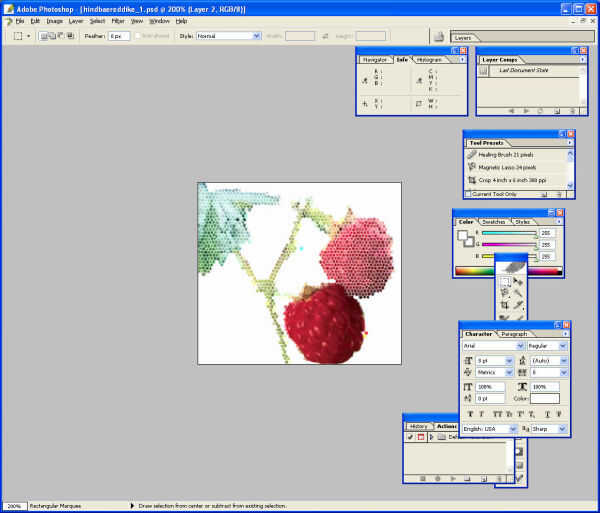This screenshot has width=600, height=513.
Task: Switch to the Navigator tab
Action: point(375,60)
